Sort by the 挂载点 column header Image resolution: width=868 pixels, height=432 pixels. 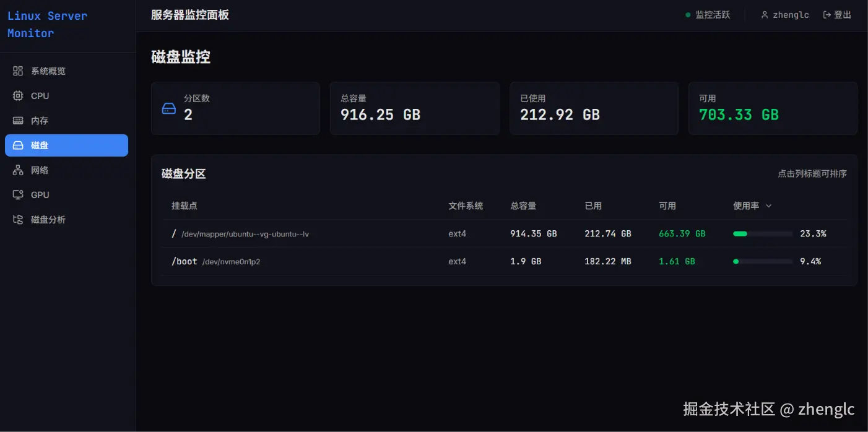[184, 205]
